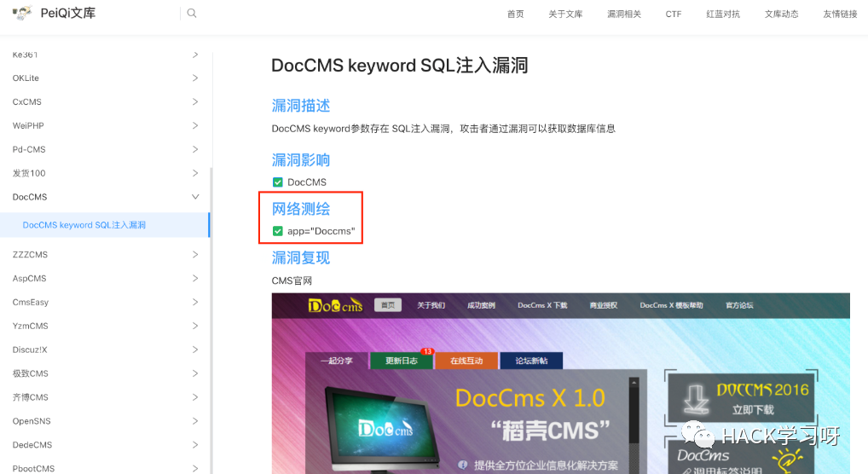Expand the CmsEasy sidebar chevron
This screenshot has height=474, width=868.
coord(195,303)
